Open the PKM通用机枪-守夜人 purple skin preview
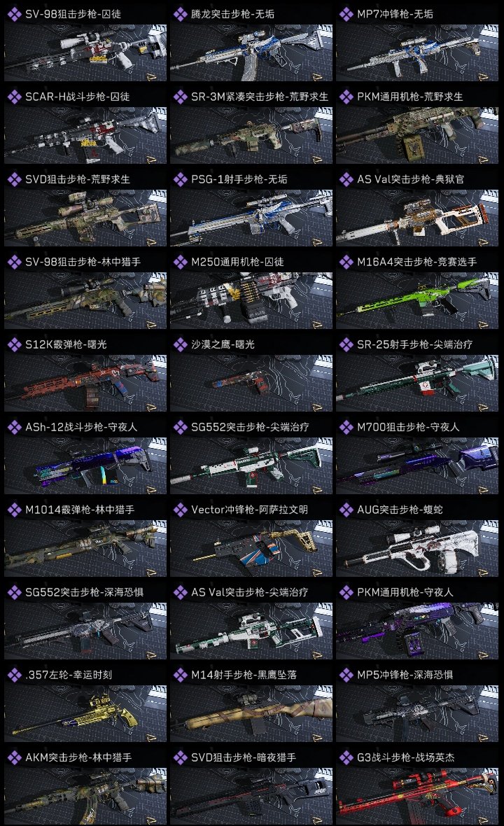This screenshot has width=504, height=826. [417, 630]
